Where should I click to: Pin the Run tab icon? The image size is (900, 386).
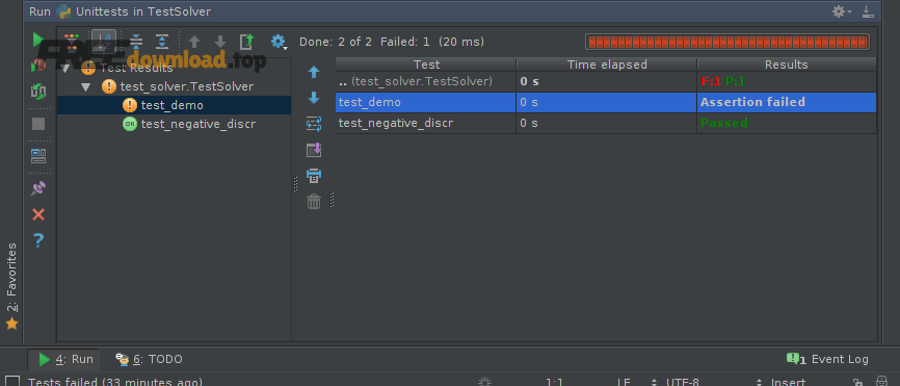coord(38,188)
